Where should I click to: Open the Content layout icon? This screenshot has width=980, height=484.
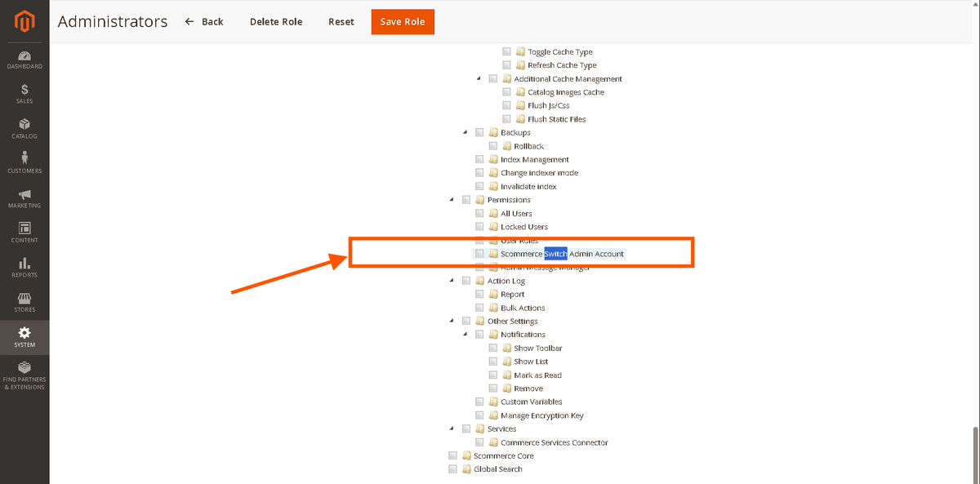pos(24,229)
